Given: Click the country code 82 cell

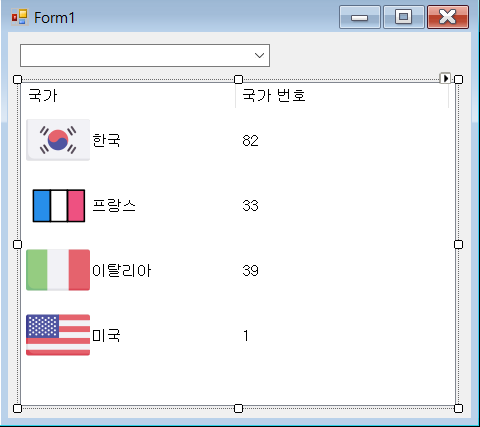Looking at the screenshot, I should (x=250, y=141).
